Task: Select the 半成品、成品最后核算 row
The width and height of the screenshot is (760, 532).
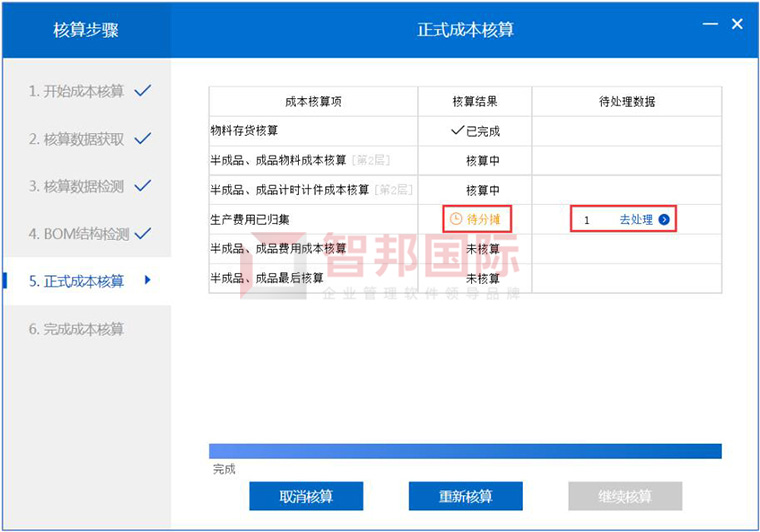Action: 465,279
